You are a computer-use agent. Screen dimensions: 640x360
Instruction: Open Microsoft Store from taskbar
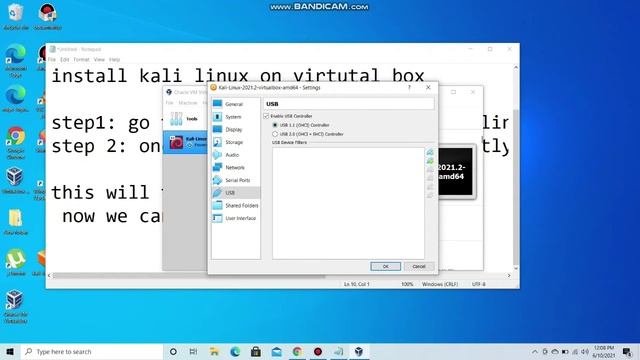[x=256, y=351]
